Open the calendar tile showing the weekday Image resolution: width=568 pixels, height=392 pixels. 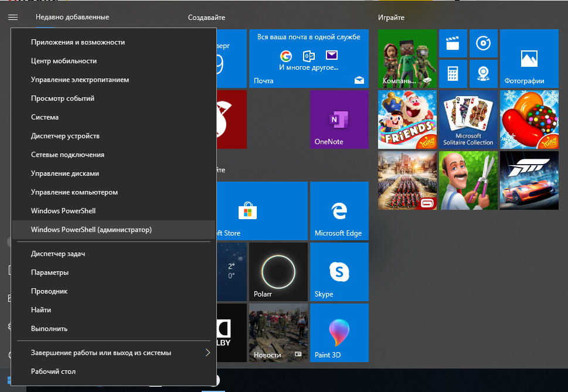(232, 59)
